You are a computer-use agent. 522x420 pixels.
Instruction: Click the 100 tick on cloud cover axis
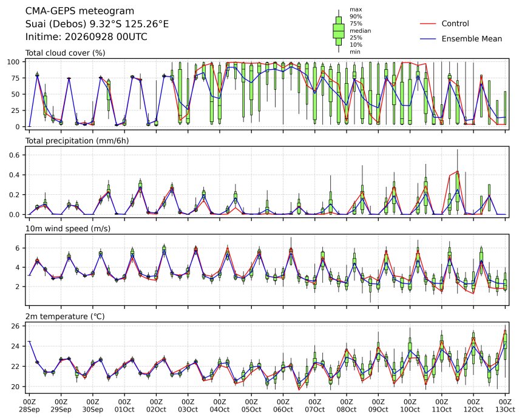pyautogui.click(x=15, y=62)
